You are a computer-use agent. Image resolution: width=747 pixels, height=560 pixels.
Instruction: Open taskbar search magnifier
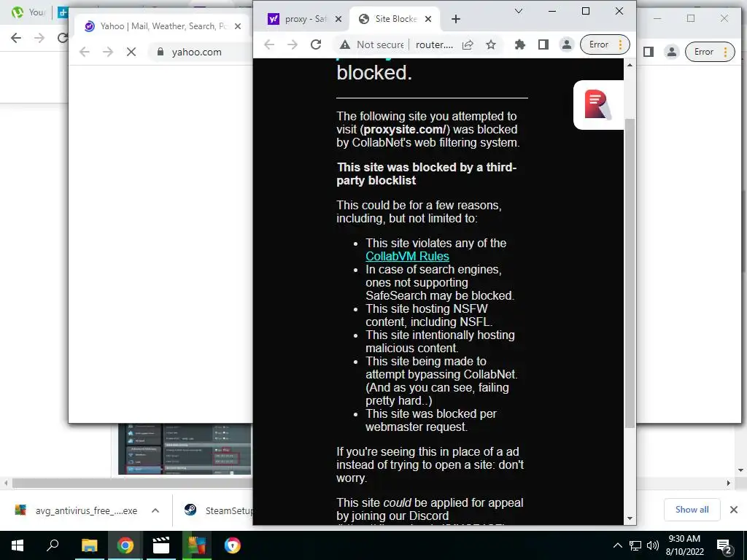click(53, 545)
